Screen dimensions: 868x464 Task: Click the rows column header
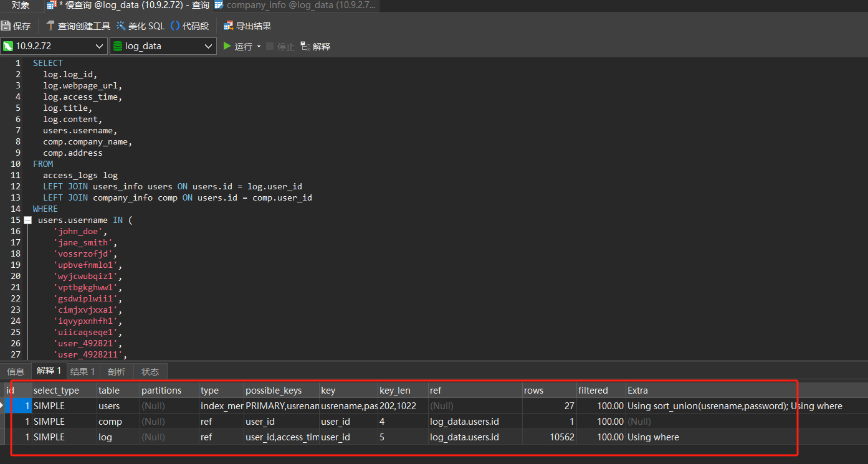pos(550,391)
